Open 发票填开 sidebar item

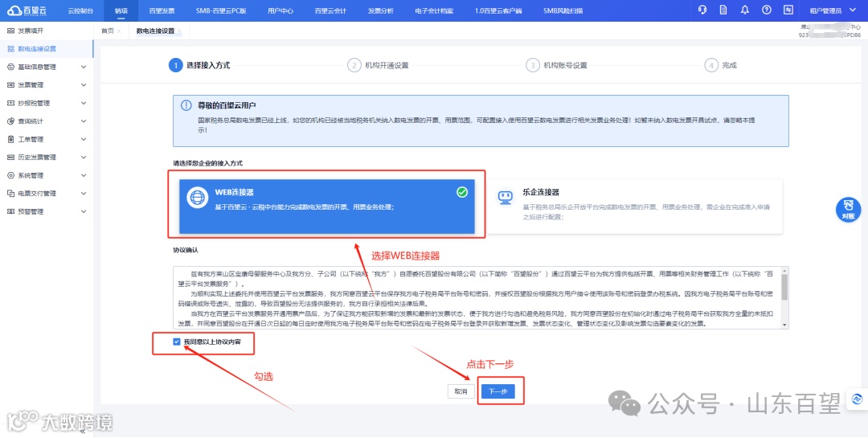[47, 31]
